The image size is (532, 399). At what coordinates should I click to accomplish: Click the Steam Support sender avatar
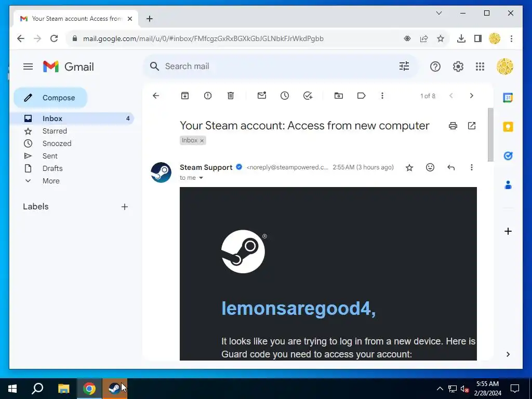[161, 172]
